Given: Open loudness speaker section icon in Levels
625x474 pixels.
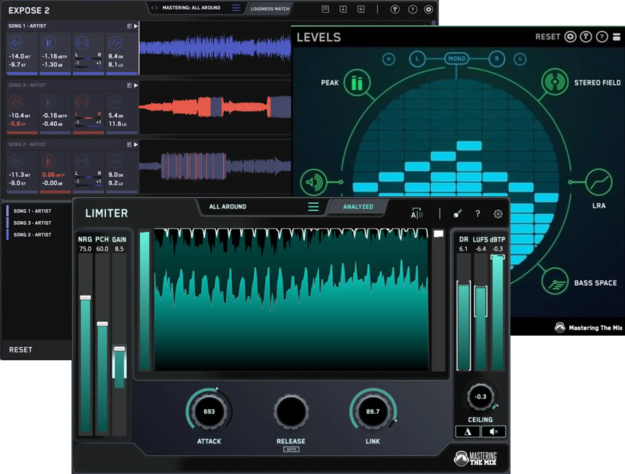Looking at the screenshot, I should (313, 182).
